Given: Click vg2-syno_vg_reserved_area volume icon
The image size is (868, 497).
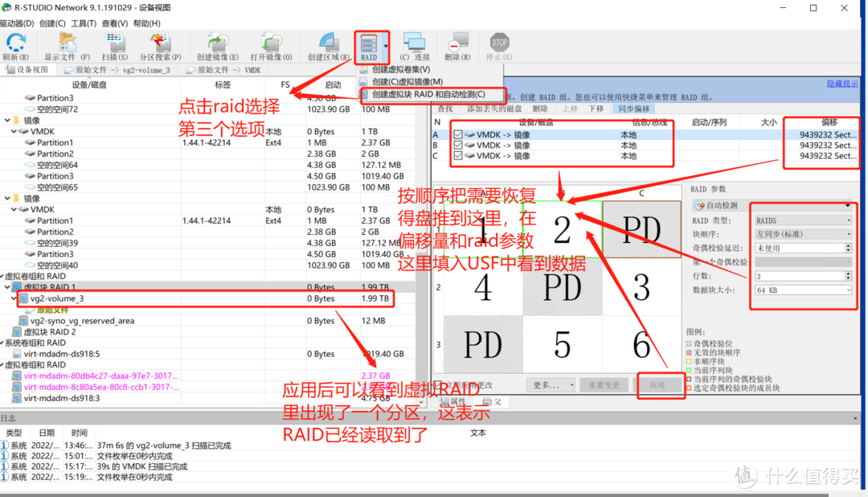Looking at the screenshot, I should click(x=23, y=321).
